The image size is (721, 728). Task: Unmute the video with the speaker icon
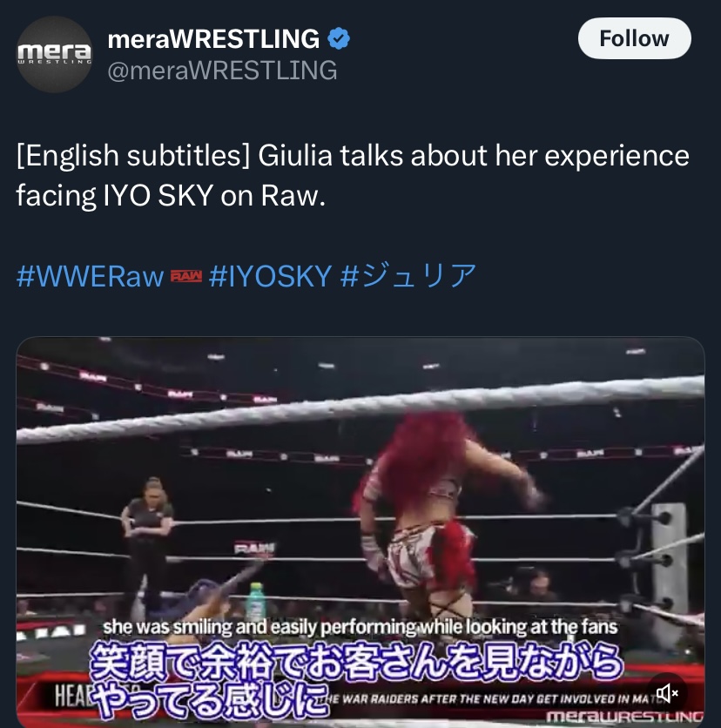tap(667, 693)
